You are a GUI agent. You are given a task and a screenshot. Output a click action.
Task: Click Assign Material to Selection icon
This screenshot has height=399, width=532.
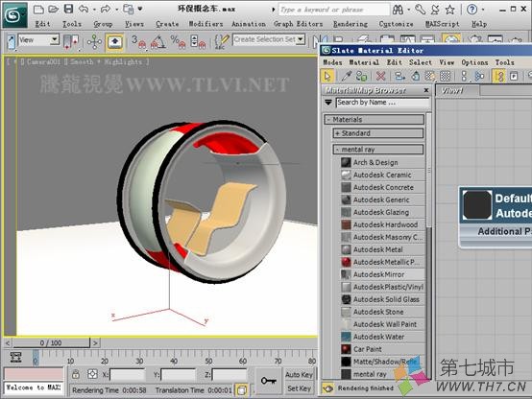(x=362, y=77)
